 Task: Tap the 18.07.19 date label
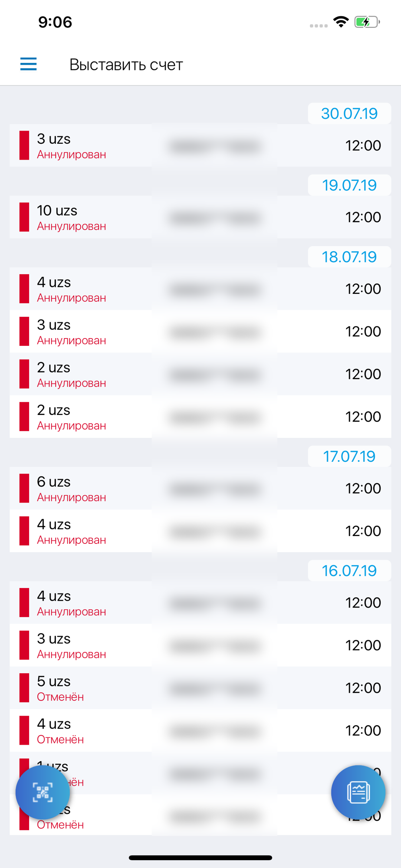[x=349, y=257]
